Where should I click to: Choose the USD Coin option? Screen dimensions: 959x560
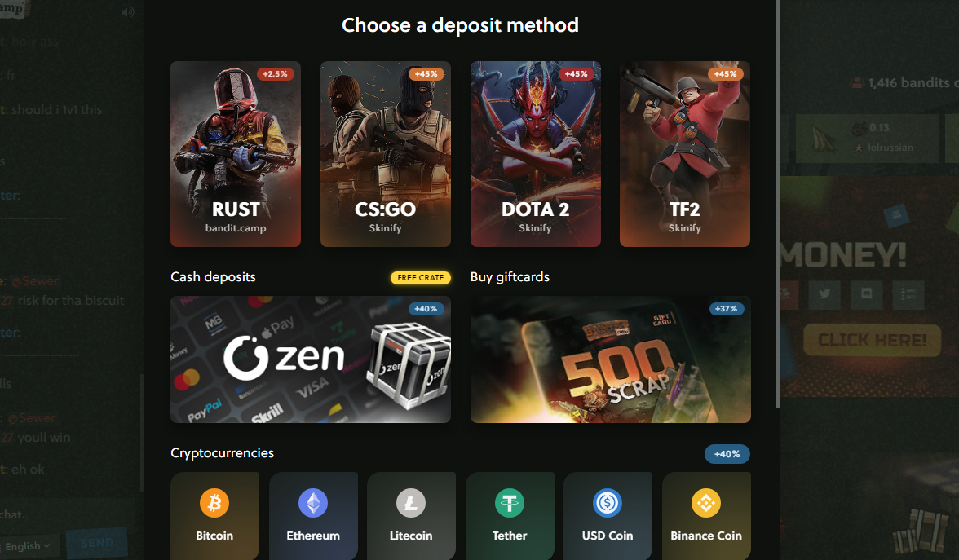point(608,516)
